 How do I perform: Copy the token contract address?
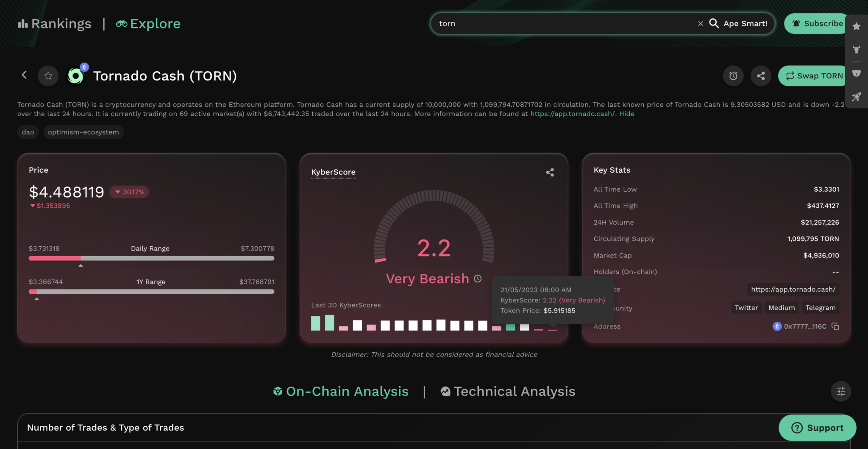coord(835,326)
